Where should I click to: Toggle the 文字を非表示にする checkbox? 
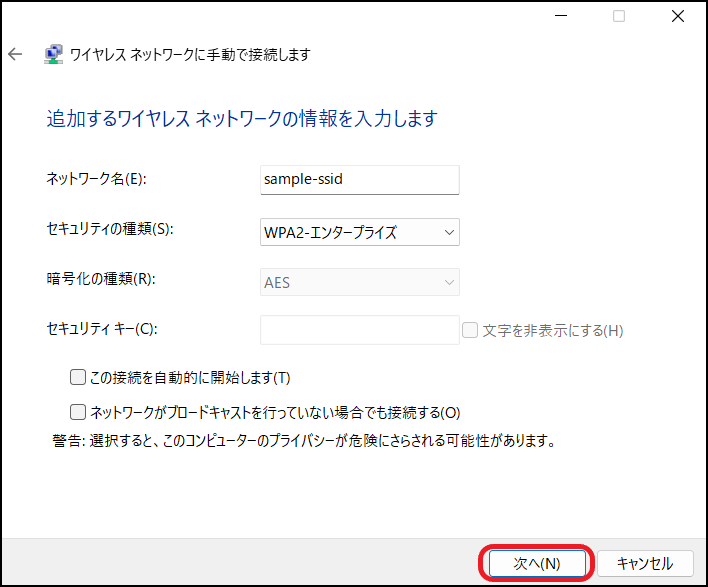point(471,330)
